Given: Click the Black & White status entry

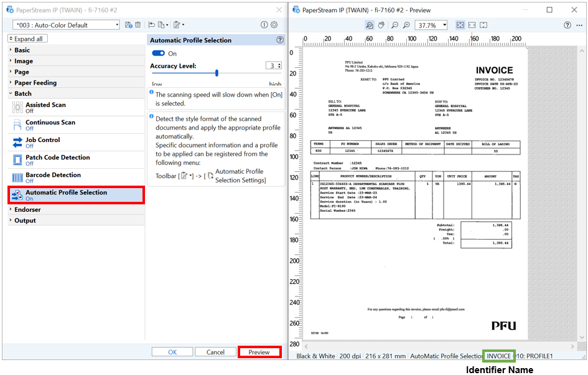Looking at the screenshot, I should pyautogui.click(x=315, y=356).
